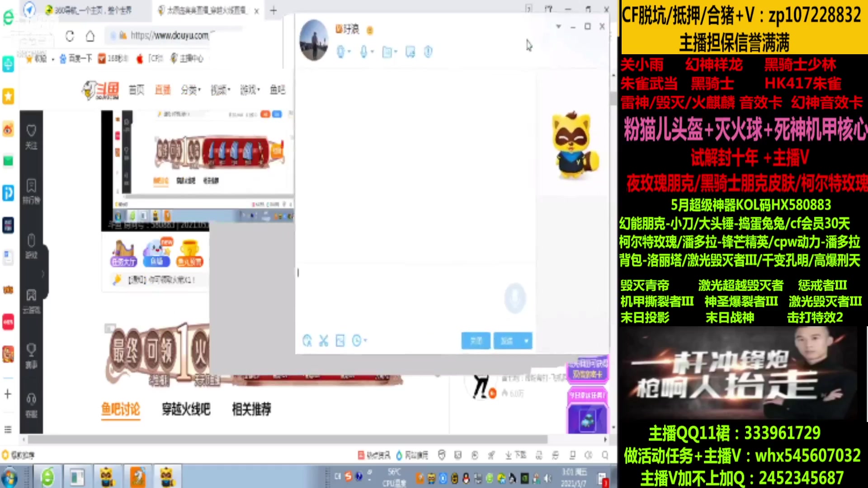Open the headset 客服 icon in dark sidebar
Viewport: 868px width, 488px height.
pos(31,405)
